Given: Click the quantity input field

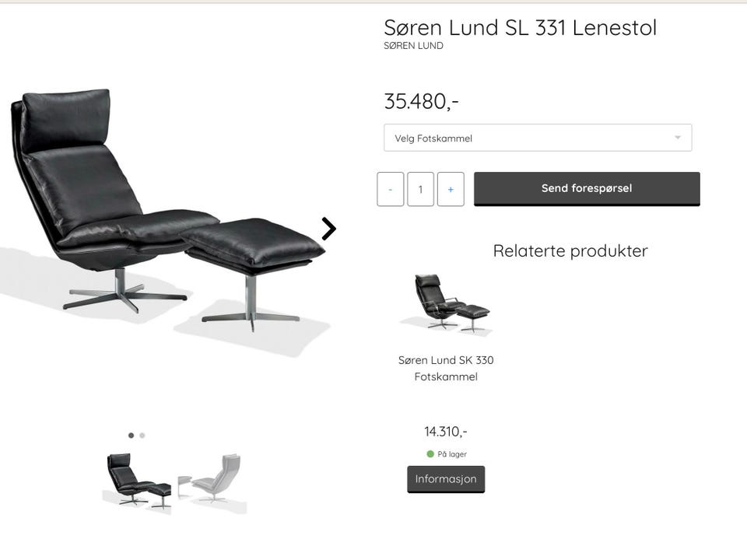Looking at the screenshot, I should click(420, 189).
